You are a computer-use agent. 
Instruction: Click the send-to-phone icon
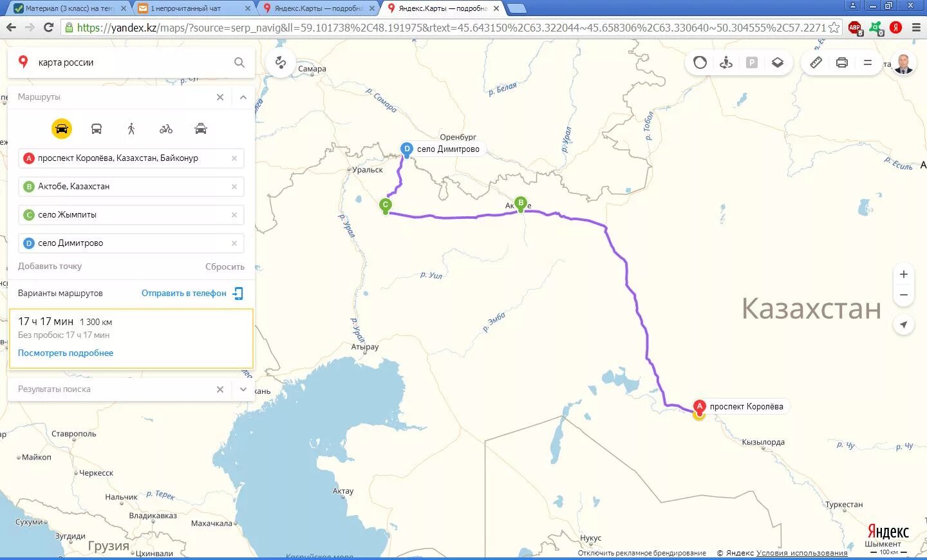point(238,294)
